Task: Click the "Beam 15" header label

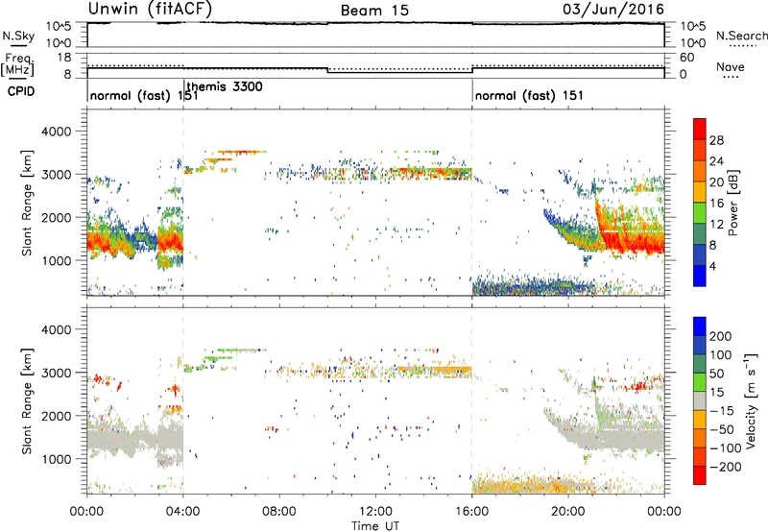Action: 374,11
